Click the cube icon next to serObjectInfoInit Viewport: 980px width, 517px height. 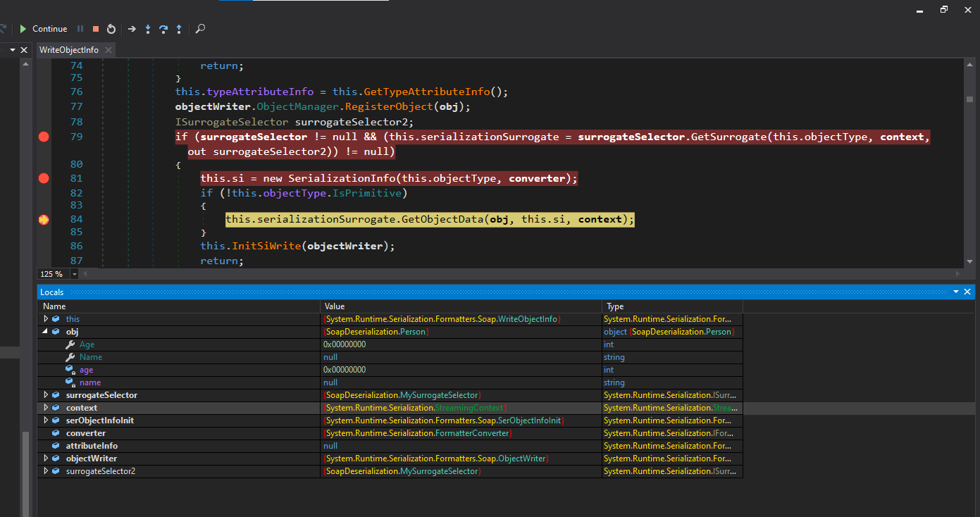(x=57, y=421)
